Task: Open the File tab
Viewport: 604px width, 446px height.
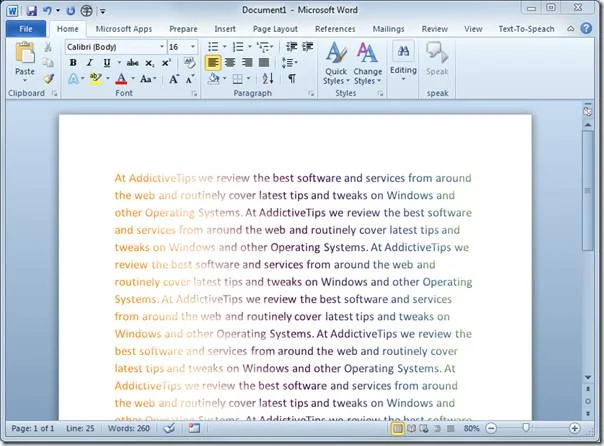Action: [x=26, y=29]
